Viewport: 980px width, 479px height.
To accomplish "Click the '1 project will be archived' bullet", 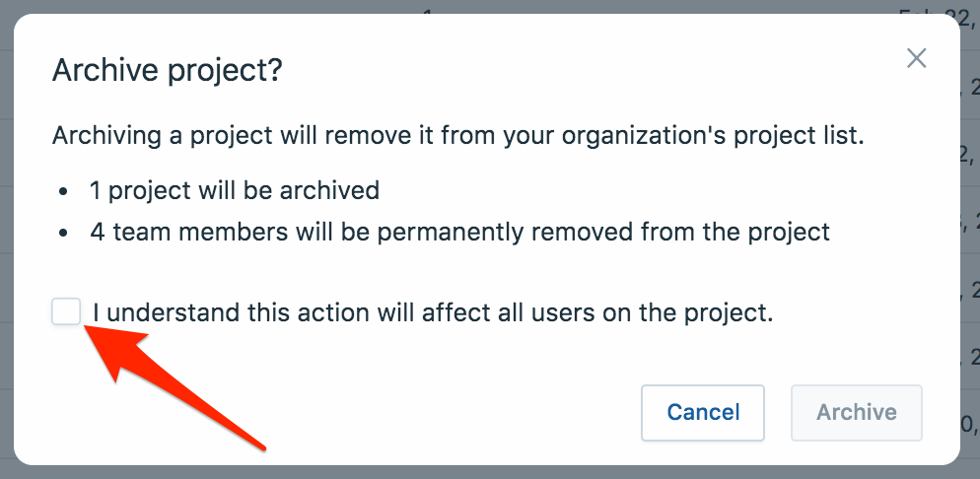I will tap(235, 189).
